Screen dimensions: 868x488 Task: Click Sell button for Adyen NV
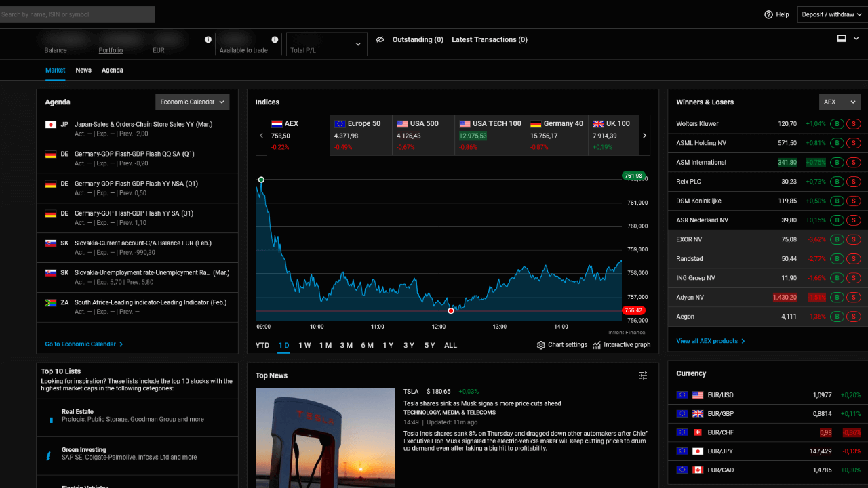click(854, 298)
